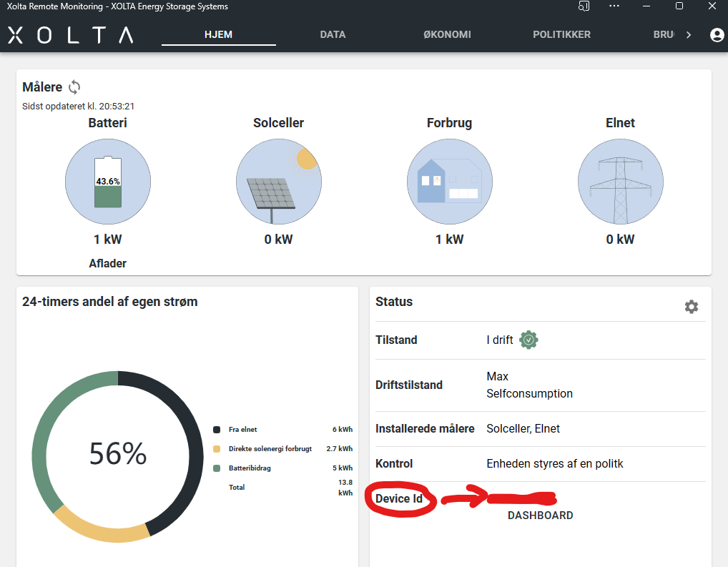The image size is (728, 567).
Task: Click the DASHBOARD button
Action: click(x=540, y=516)
